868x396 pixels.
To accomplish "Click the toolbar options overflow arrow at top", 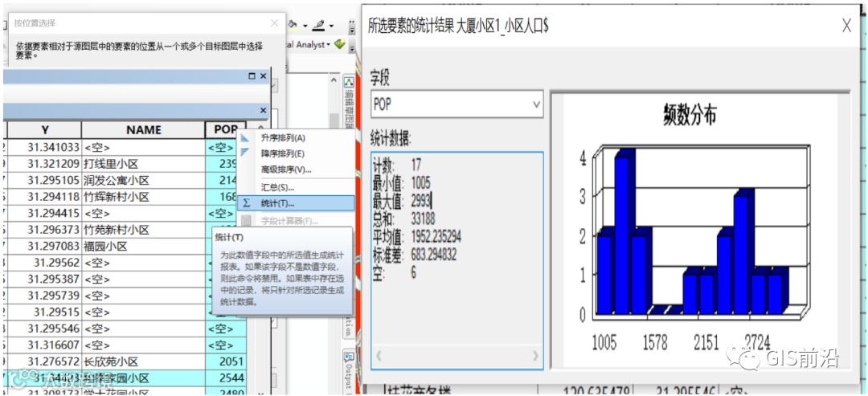I will (351, 27).
